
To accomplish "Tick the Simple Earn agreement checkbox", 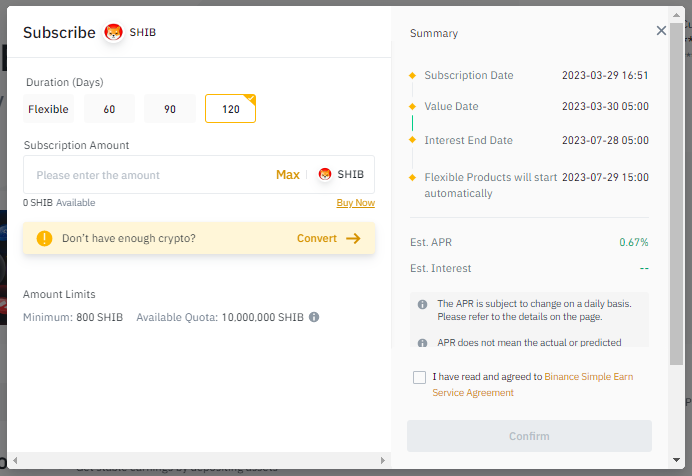I will 419,377.
